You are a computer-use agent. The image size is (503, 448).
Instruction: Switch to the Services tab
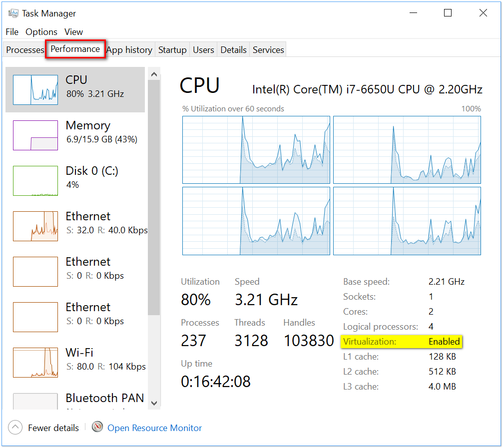tap(268, 50)
